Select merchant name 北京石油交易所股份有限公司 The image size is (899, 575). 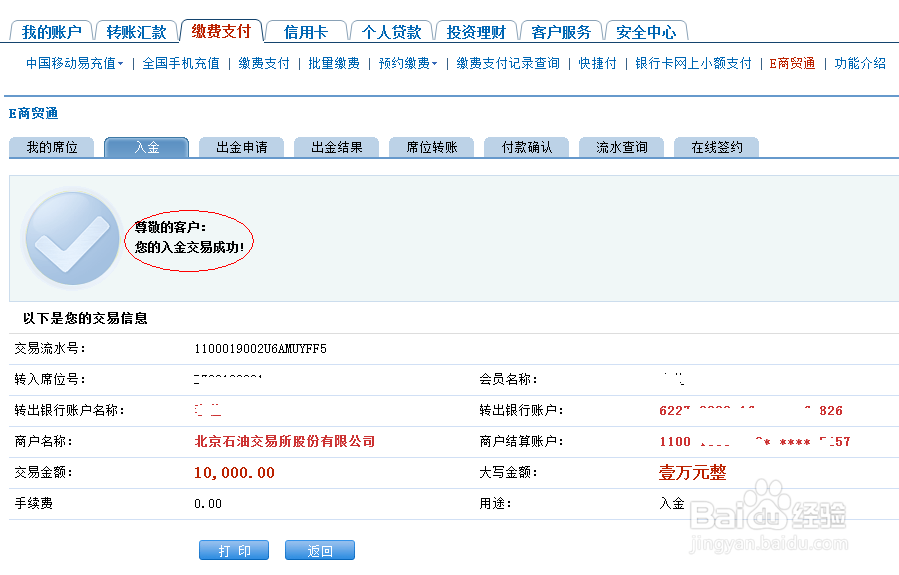tap(284, 441)
